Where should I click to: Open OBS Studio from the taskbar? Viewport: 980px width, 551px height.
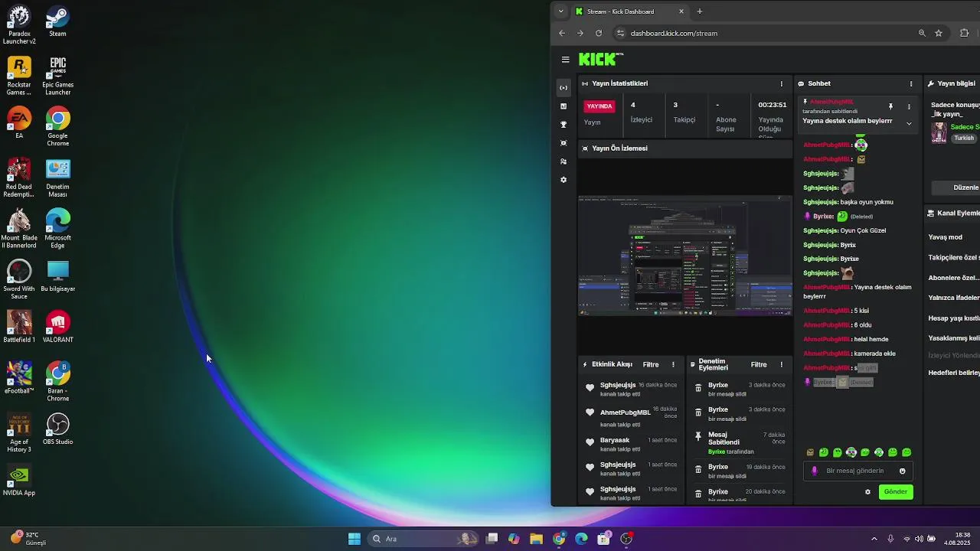[626, 539]
